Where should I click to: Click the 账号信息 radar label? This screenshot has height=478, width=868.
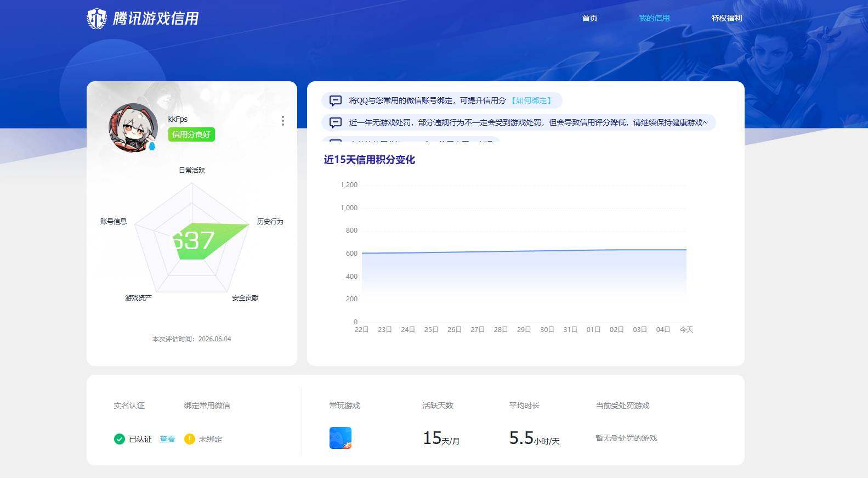(x=114, y=222)
